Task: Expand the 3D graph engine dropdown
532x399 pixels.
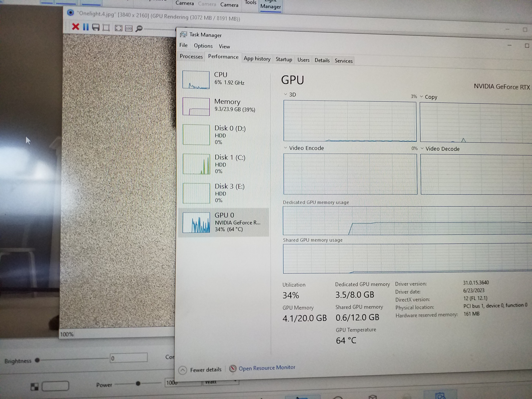Action: tap(285, 94)
